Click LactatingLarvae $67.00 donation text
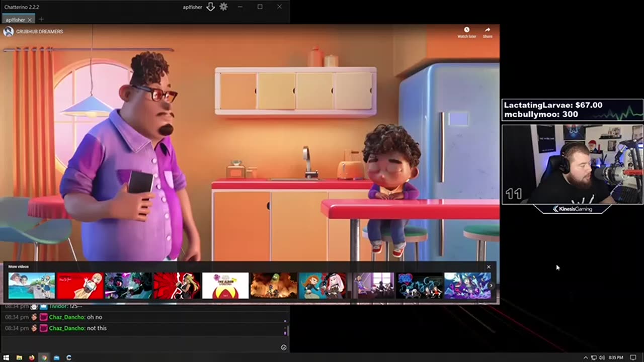Image resolution: width=644 pixels, height=362 pixels. [x=553, y=105]
